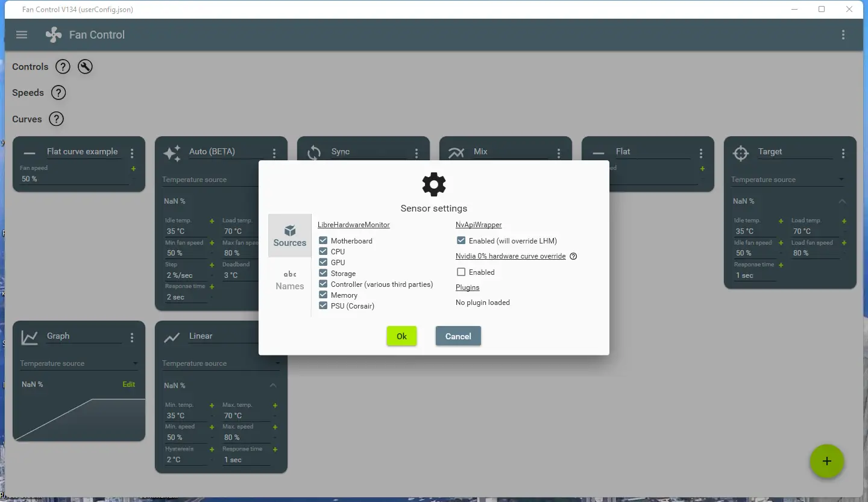Click help icon next to Nvidia 0% override
Image resolution: width=868 pixels, height=502 pixels.
click(x=573, y=256)
